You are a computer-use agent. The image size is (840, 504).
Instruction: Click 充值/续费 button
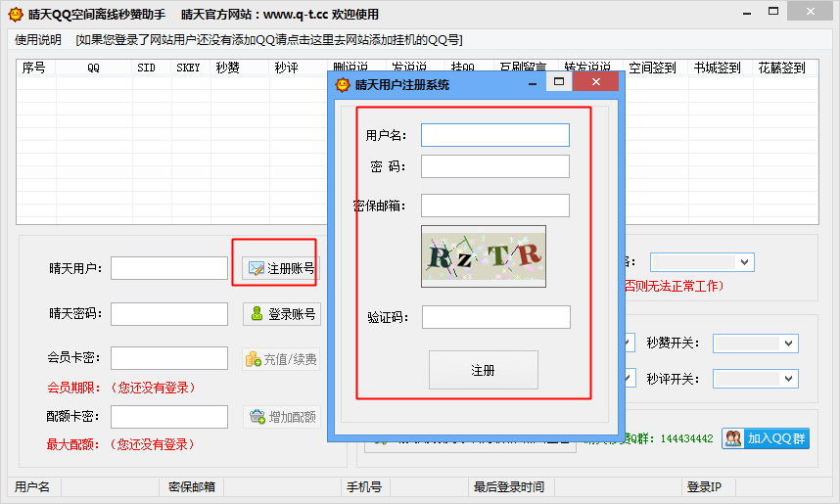(281, 359)
